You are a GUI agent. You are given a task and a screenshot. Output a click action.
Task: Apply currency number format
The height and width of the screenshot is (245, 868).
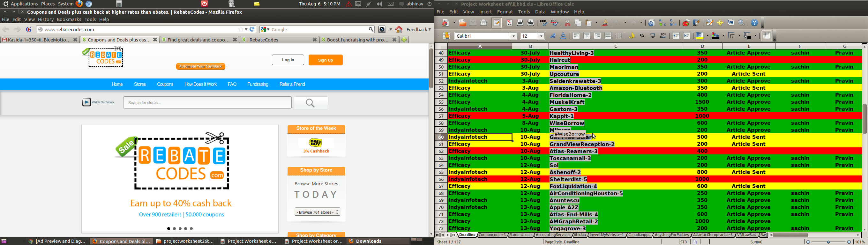coord(632,36)
